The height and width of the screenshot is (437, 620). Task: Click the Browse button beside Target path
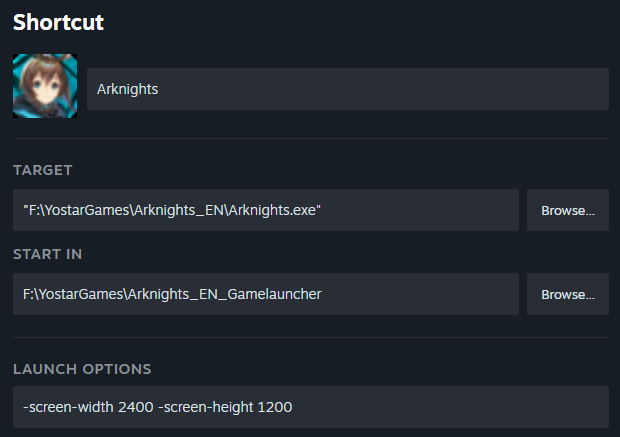tap(567, 210)
